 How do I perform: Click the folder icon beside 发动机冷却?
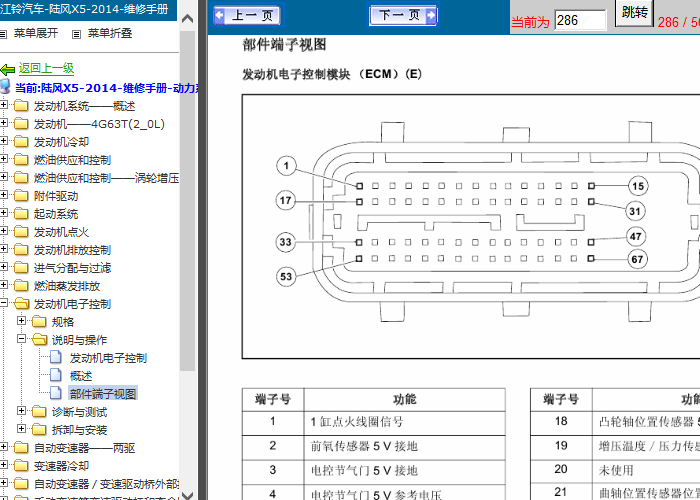click(21, 142)
